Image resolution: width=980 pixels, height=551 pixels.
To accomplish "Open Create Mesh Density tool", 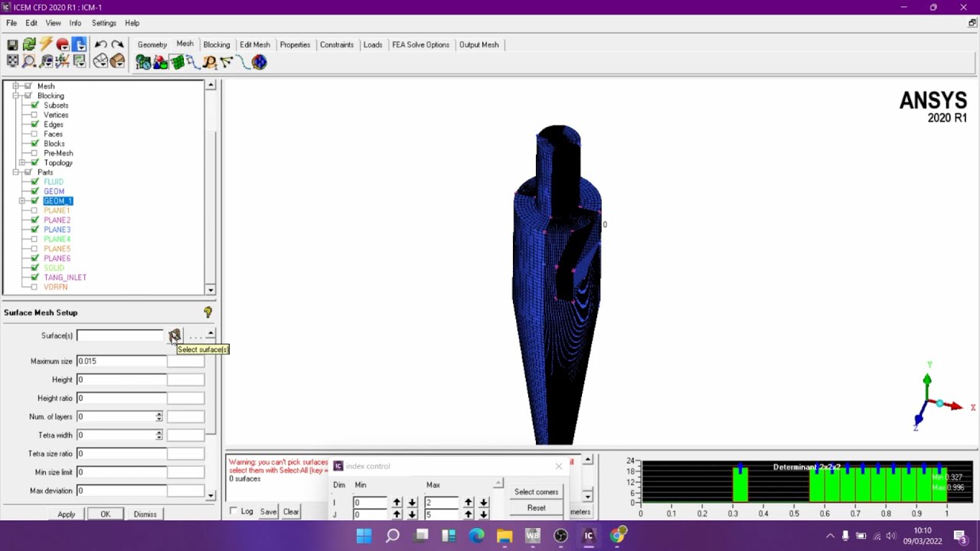I will [x=210, y=63].
